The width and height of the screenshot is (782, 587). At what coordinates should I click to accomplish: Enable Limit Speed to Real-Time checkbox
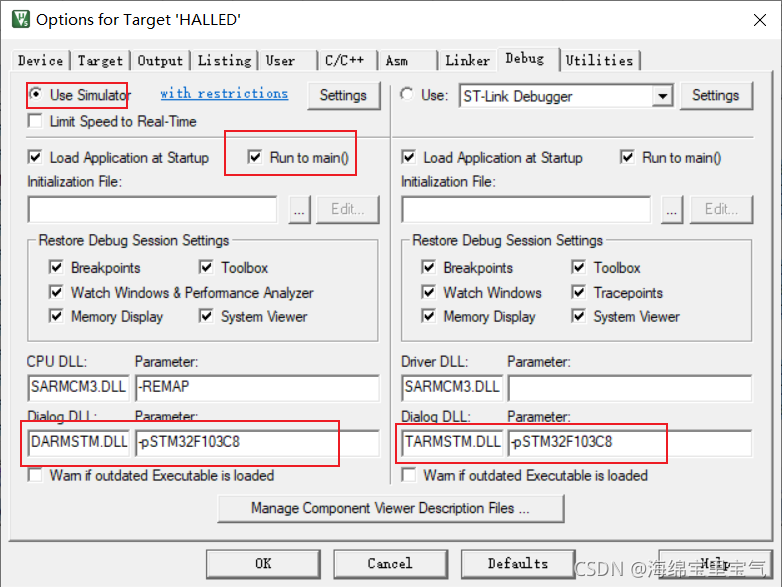point(35,121)
